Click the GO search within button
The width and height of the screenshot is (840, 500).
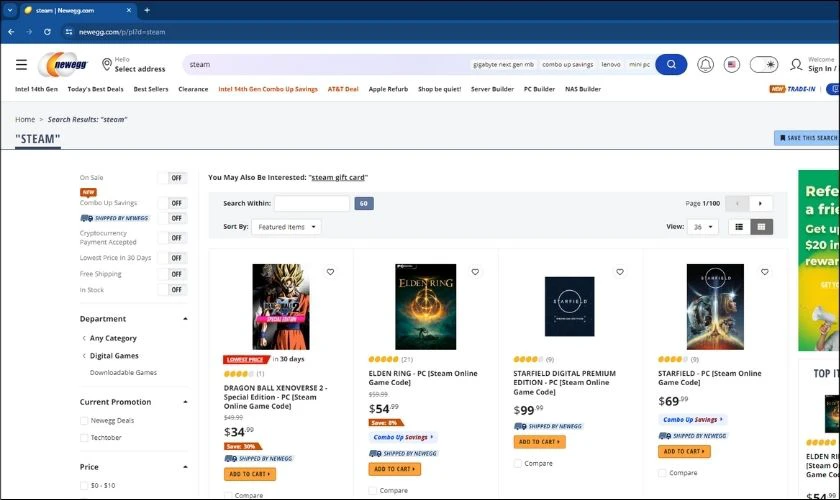coord(364,204)
